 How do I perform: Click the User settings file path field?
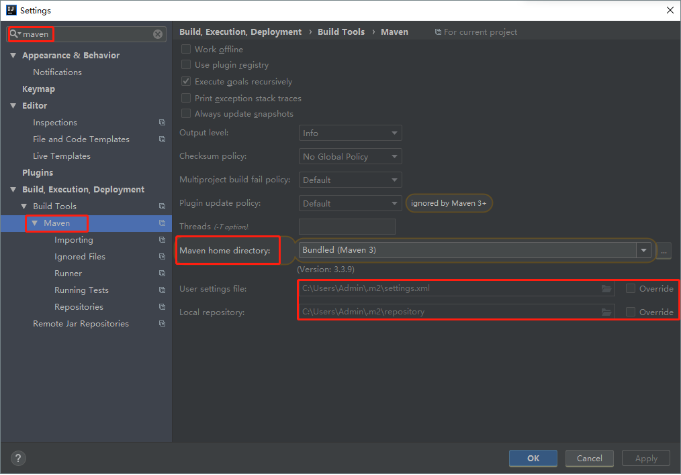point(456,288)
